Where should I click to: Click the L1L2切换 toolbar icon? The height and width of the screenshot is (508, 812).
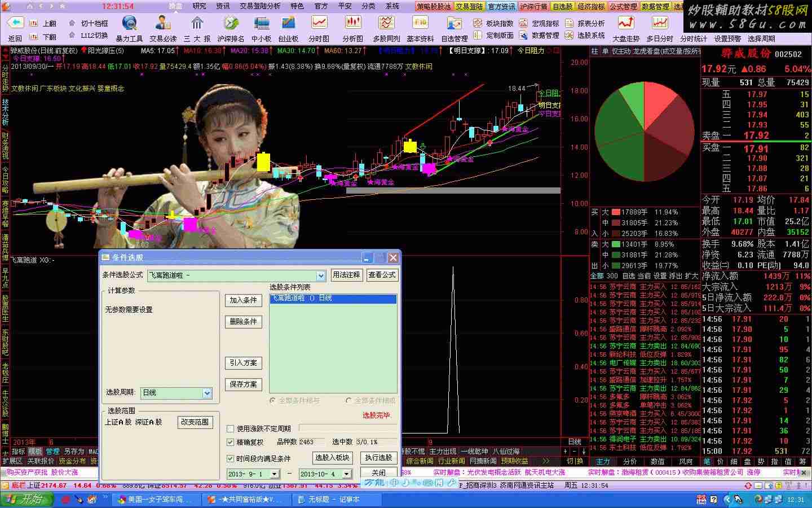[72, 35]
